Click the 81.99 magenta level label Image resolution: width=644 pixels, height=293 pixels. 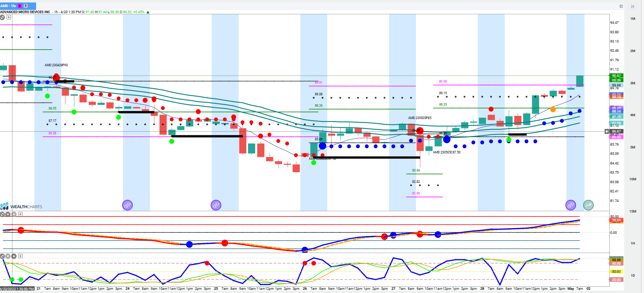coord(416,193)
